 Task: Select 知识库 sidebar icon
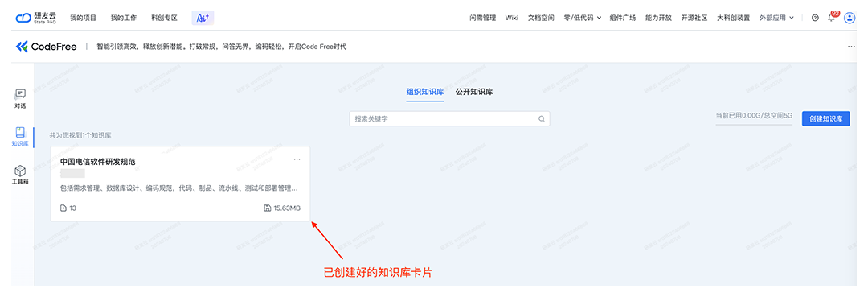point(20,137)
